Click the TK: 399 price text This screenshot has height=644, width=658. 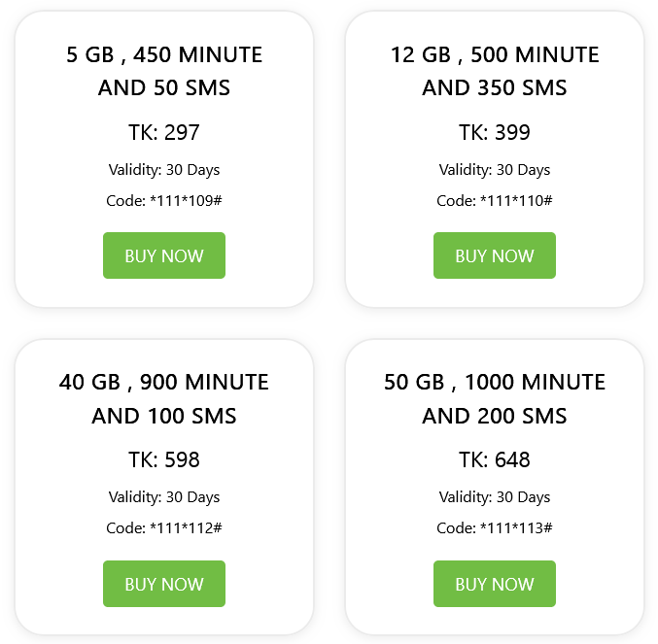[x=495, y=133]
